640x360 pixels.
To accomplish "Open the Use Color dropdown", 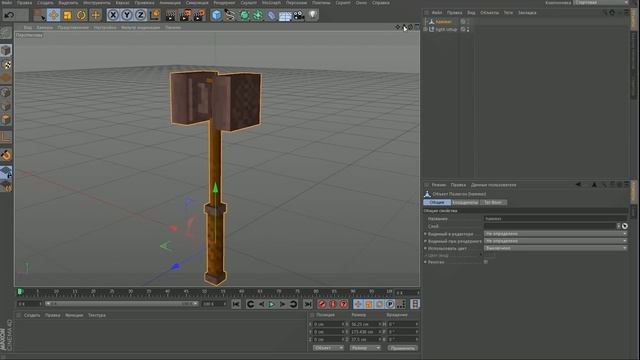I will point(555,248).
